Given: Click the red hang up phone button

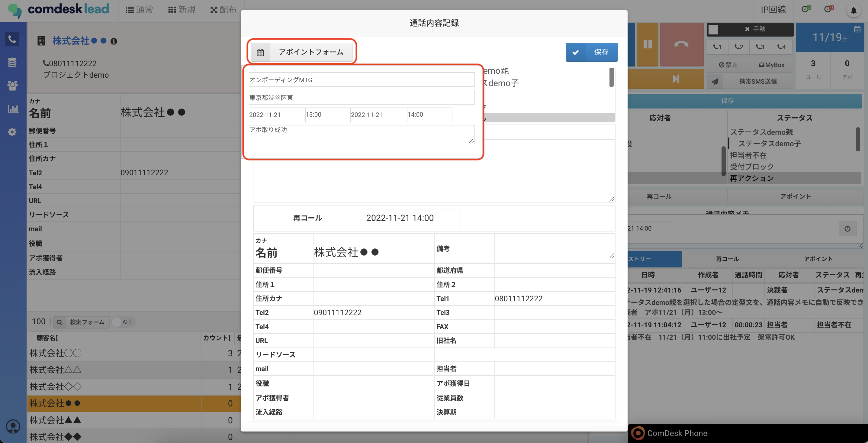Looking at the screenshot, I should (681, 44).
